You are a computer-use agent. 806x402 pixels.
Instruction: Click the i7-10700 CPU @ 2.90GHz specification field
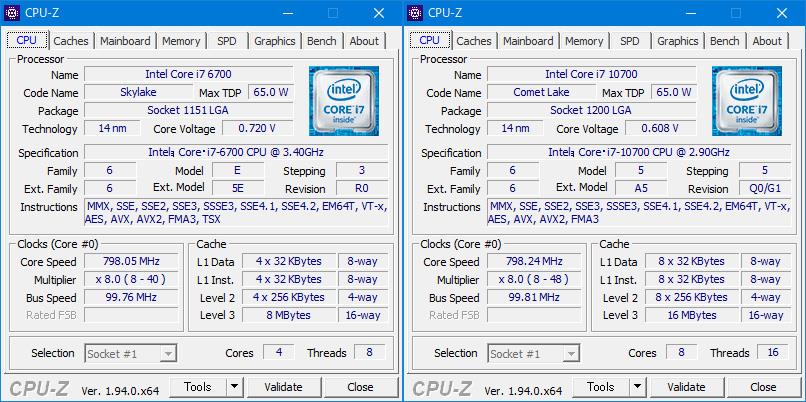pos(639,152)
